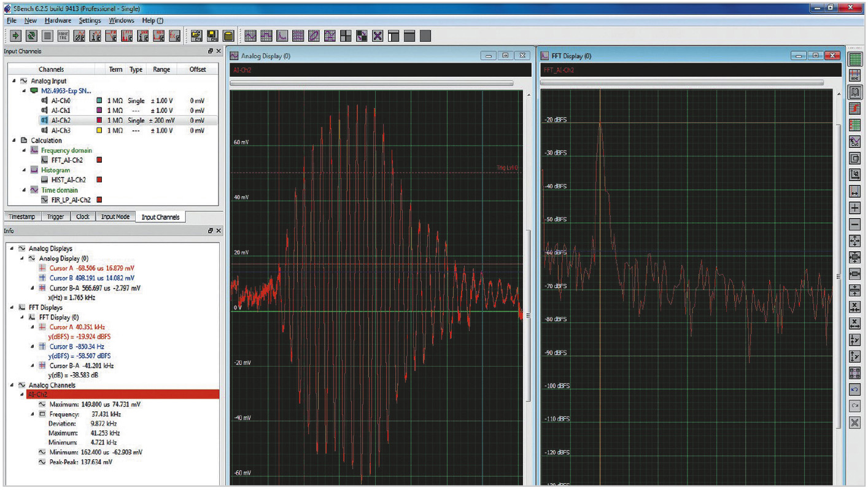Screen dimensions: 868x490
Task: Click the horizontal cursor range icon
Action: (x=854, y=192)
